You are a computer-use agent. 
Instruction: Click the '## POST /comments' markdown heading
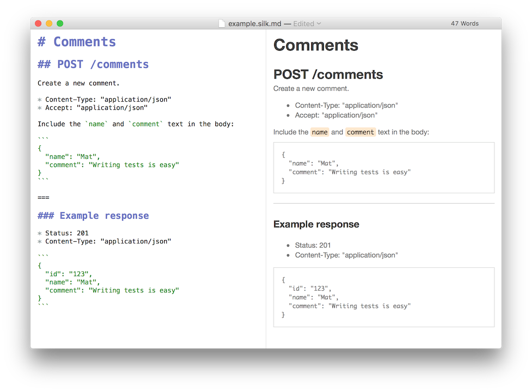click(93, 64)
